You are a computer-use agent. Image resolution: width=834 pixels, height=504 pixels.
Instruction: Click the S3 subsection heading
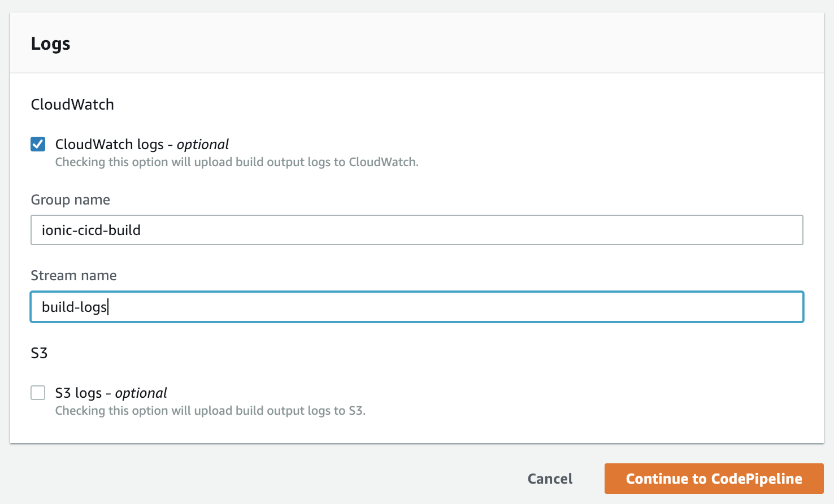tap(39, 353)
